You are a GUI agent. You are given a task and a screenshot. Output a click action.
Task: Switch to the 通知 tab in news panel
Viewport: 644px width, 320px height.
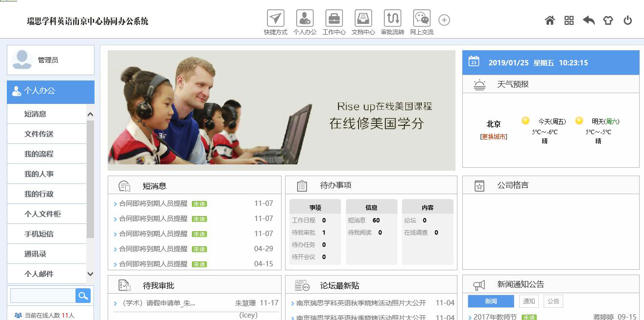point(529,301)
